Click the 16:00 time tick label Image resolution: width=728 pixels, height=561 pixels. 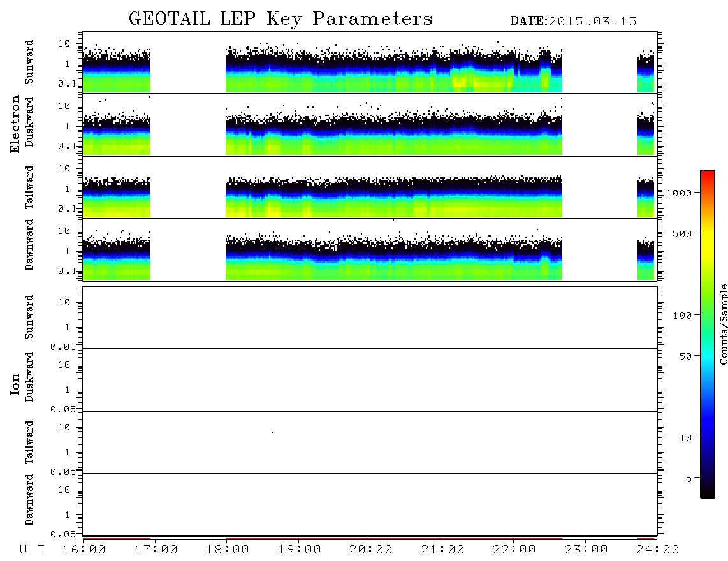(x=84, y=550)
